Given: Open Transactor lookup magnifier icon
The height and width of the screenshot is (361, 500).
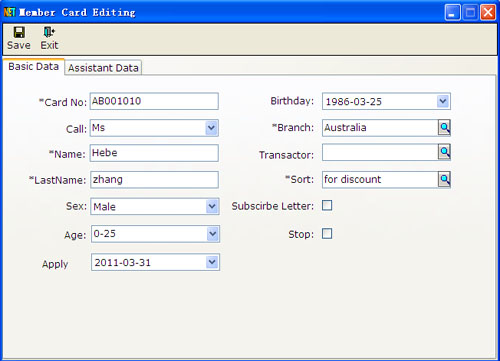Looking at the screenshot, I should (444, 152).
